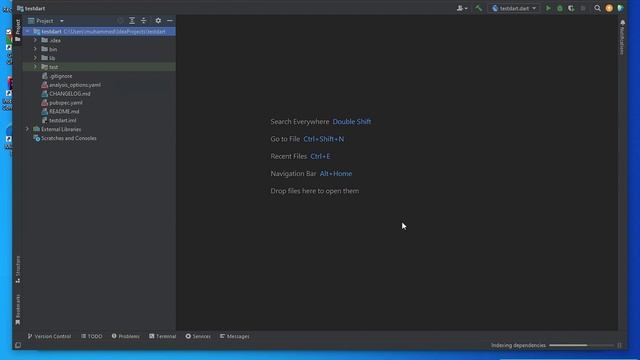Open the Notifications side tab

click(x=622, y=37)
